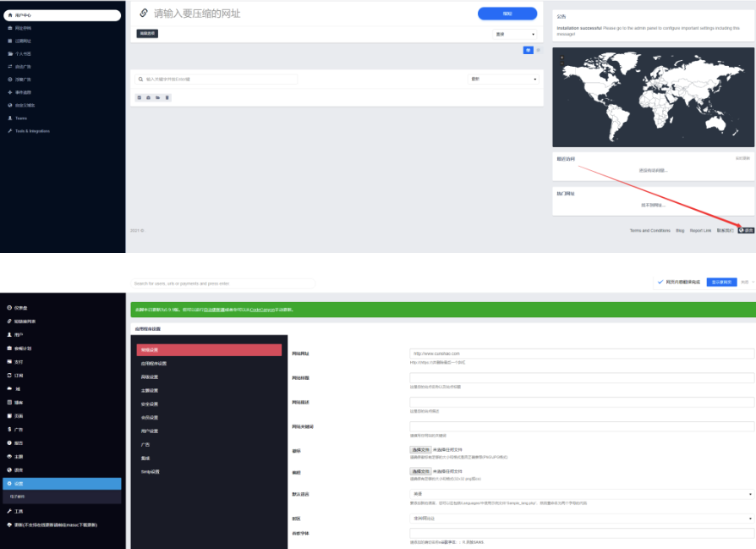The height and width of the screenshot is (549, 756).
Task: Open the Teams sidebar item
Action: pos(18,118)
